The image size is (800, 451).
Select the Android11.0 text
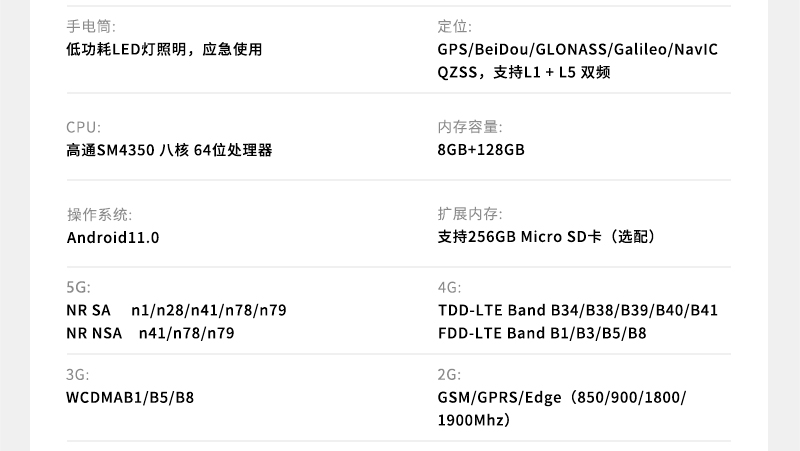tap(113, 238)
